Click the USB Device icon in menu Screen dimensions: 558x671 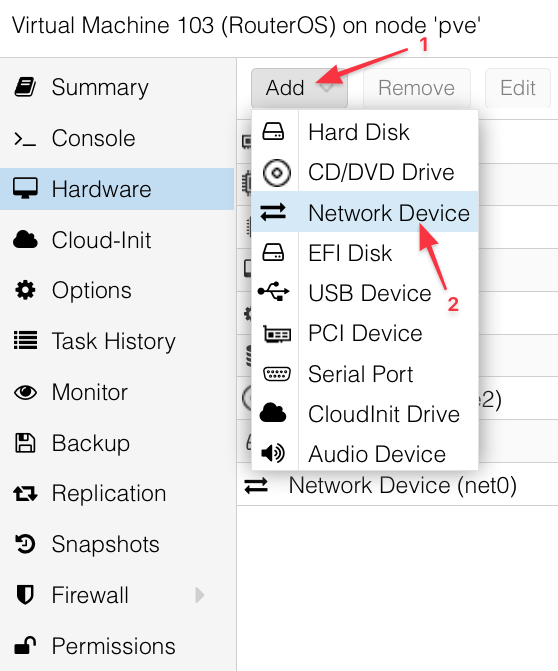point(274,292)
